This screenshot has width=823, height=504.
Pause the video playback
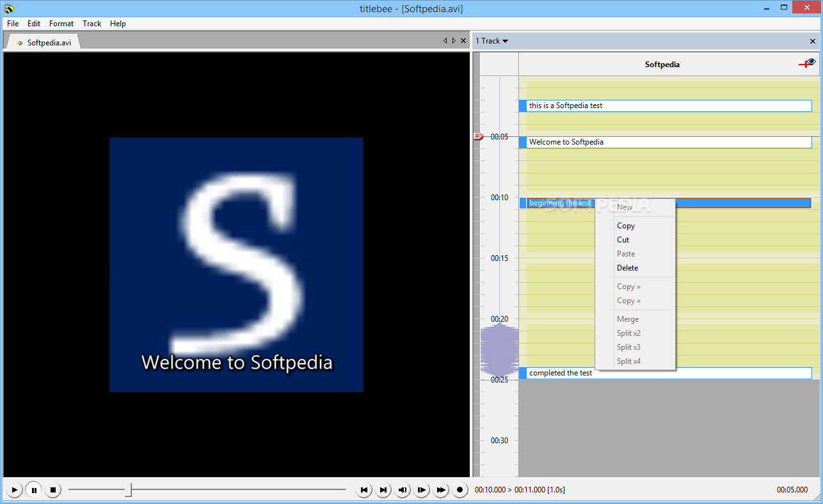tap(34, 490)
